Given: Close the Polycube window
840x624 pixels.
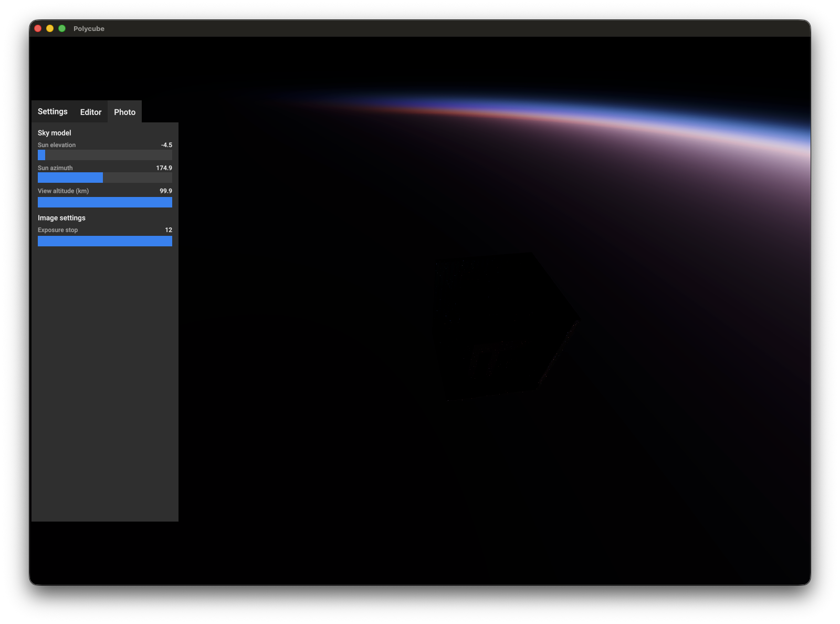Looking at the screenshot, I should [x=38, y=28].
